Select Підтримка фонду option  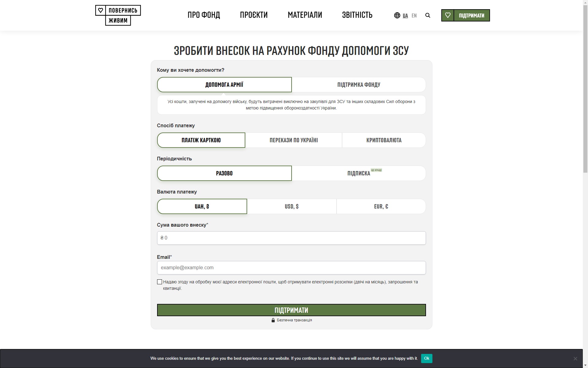pos(359,85)
